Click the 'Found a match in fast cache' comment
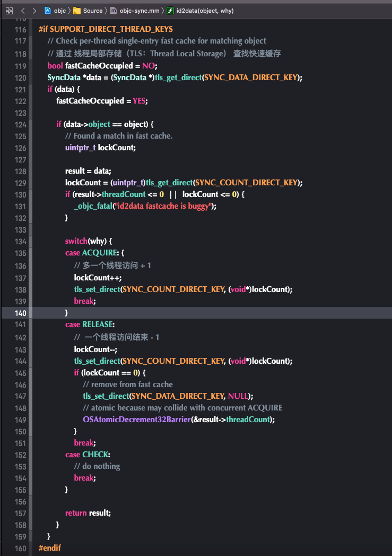Screen dimensions: 392x556 (x=119, y=136)
